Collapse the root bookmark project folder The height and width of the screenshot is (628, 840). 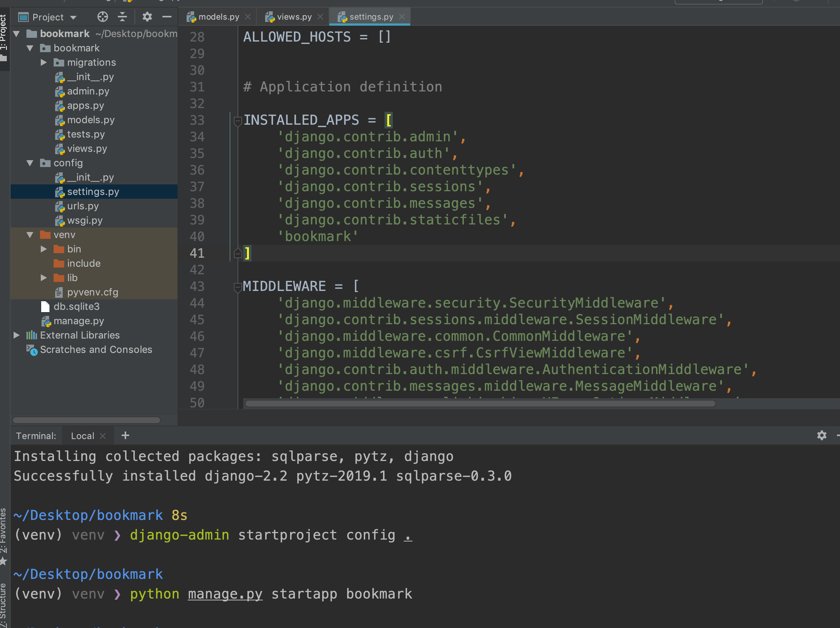coord(16,34)
